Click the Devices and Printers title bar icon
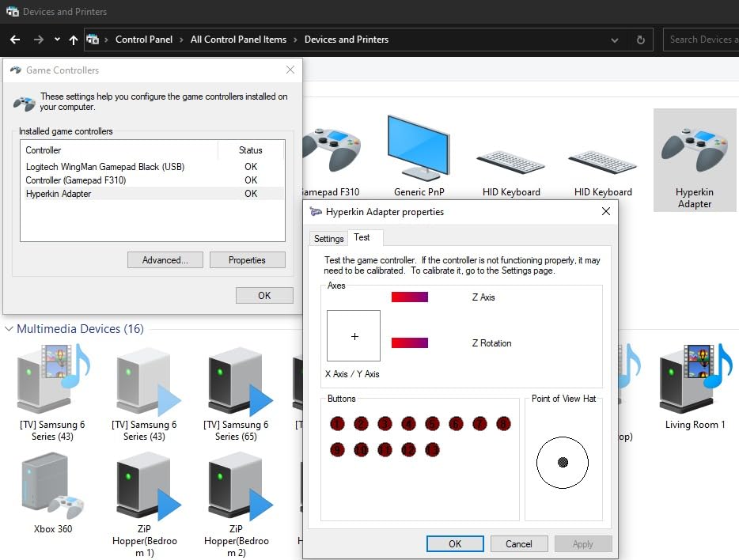 point(13,11)
